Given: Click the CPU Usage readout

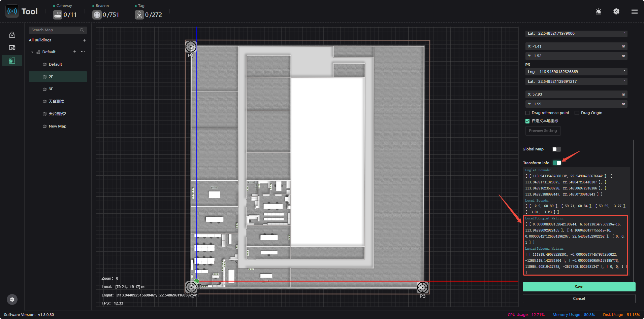Looking at the screenshot, I should (x=526, y=315).
